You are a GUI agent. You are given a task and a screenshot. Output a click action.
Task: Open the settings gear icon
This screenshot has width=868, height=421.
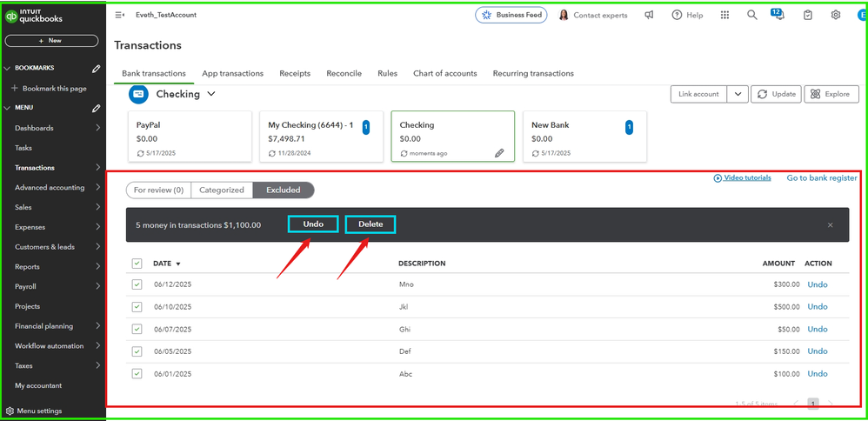click(836, 15)
